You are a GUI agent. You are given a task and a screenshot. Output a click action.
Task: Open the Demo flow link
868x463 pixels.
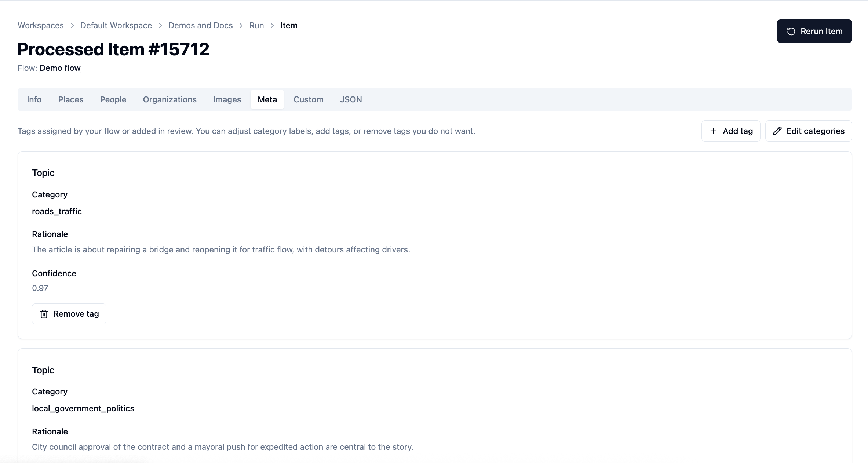[60, 68]
